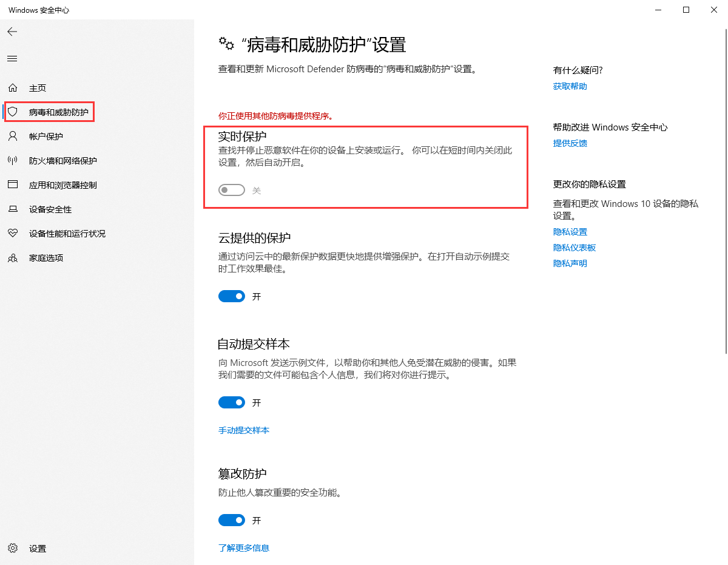Click the 家庭选项 family icon
The image size is (728, 565).
[x=13, y=257]
